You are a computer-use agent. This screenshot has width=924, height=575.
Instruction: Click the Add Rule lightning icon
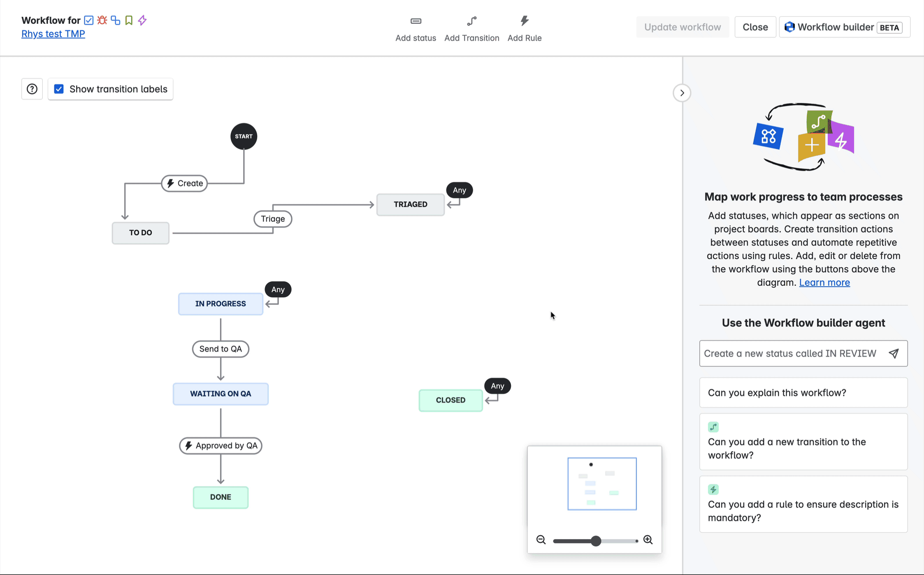[524, 21]
